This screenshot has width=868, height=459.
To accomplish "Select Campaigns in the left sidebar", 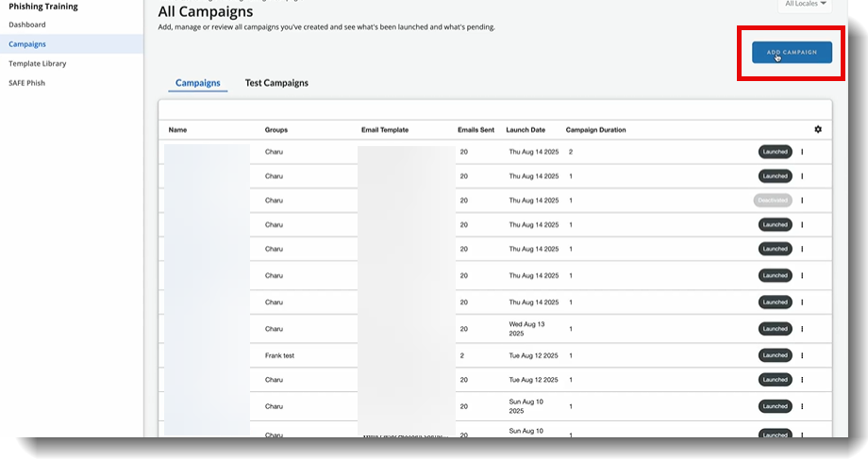I will 27,44.
